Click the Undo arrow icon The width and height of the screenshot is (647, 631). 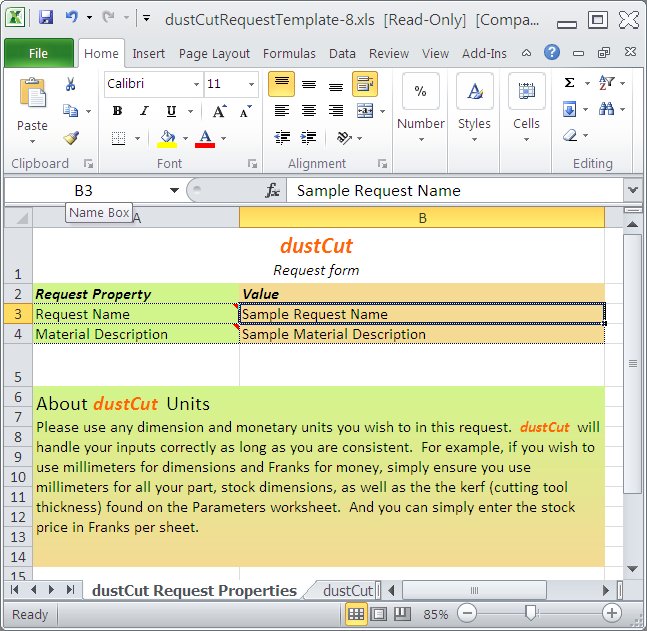tap(72, 17)
